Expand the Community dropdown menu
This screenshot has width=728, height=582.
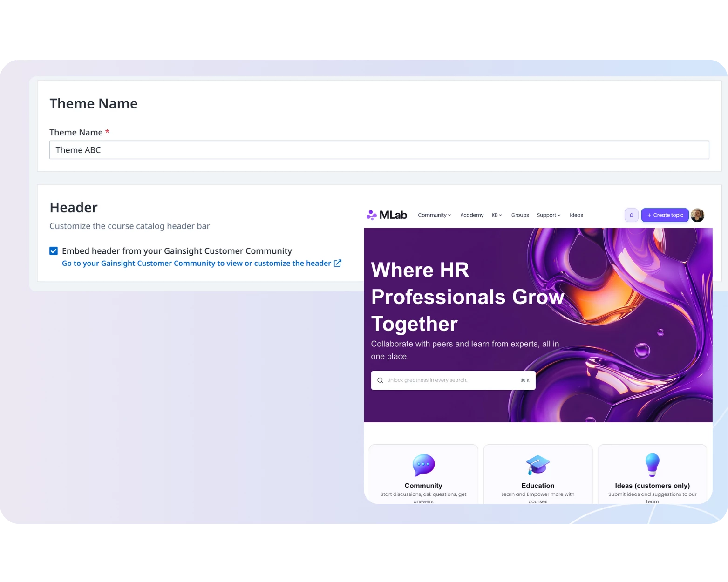coord(434,215)
